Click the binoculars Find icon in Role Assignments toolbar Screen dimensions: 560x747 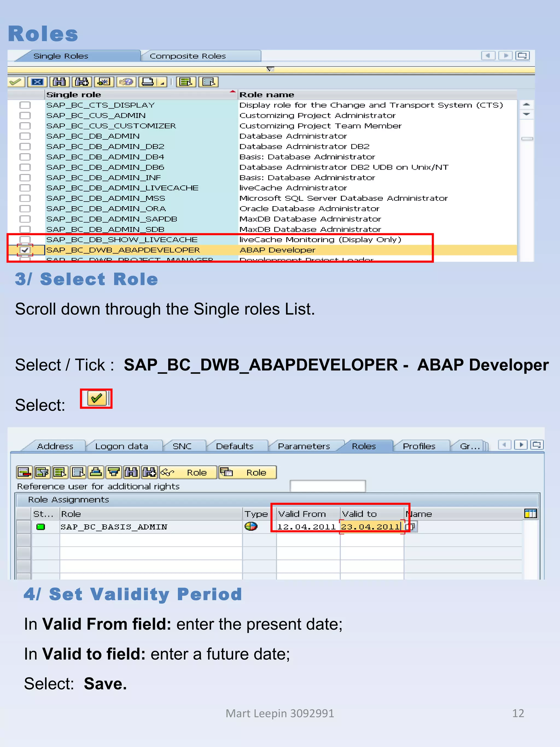[x=132, y=472]
